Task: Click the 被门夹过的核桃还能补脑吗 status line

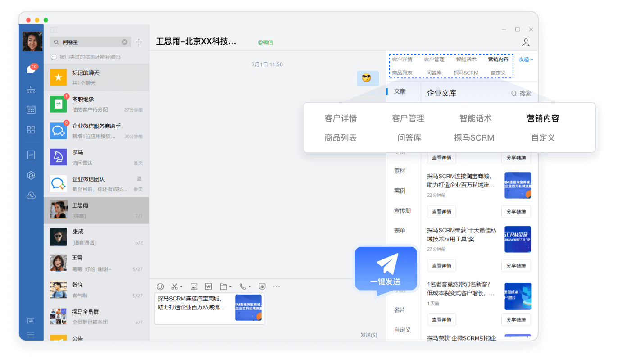Action: point(90,57)
